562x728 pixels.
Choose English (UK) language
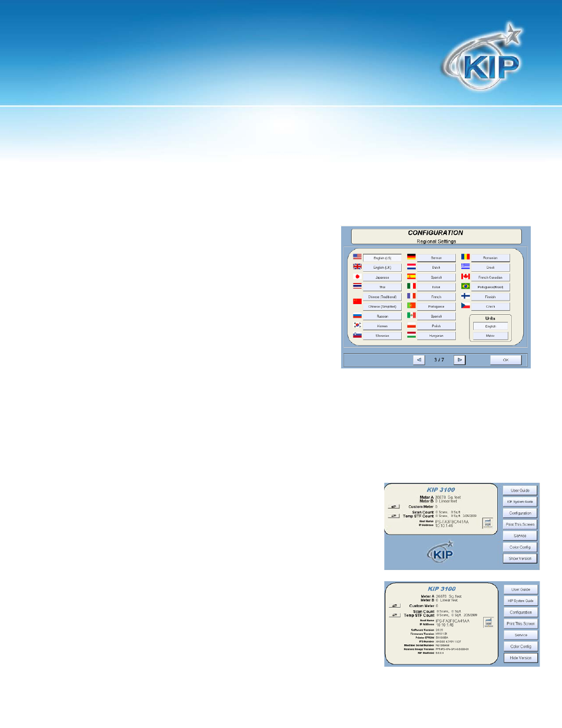[382, 268]
